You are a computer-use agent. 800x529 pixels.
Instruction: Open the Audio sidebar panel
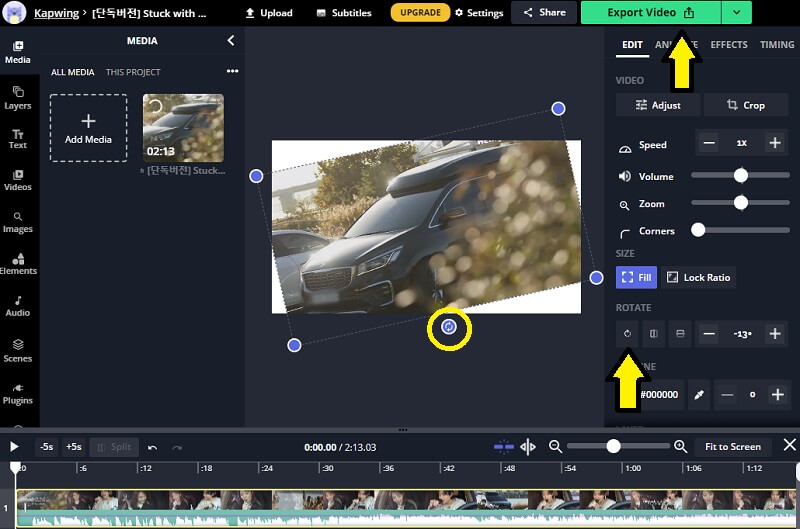click(18, 305)
